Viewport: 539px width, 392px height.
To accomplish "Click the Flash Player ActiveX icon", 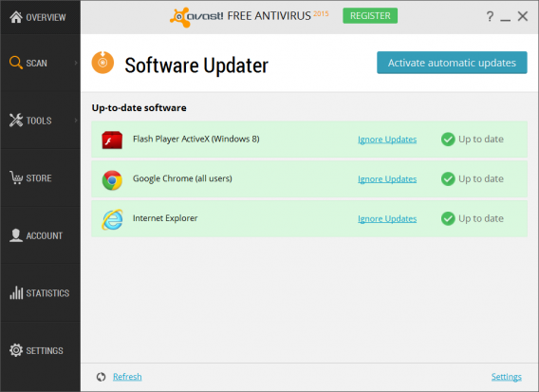I will click(x=112, y=140).
